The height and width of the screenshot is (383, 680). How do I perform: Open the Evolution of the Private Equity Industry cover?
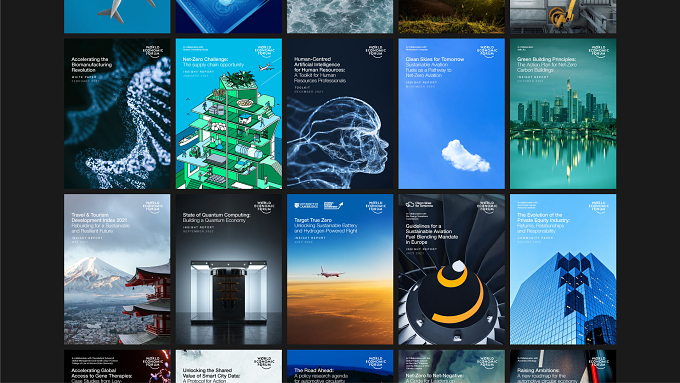tap(563, 269)
